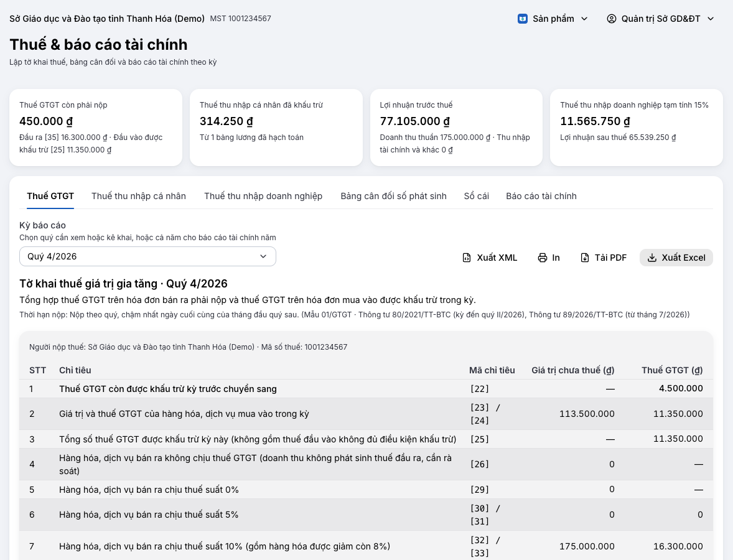The width and height of the screenshot is (733, 560).
Task: Download using the Tải PDF button
Action: tap(604, 258)
